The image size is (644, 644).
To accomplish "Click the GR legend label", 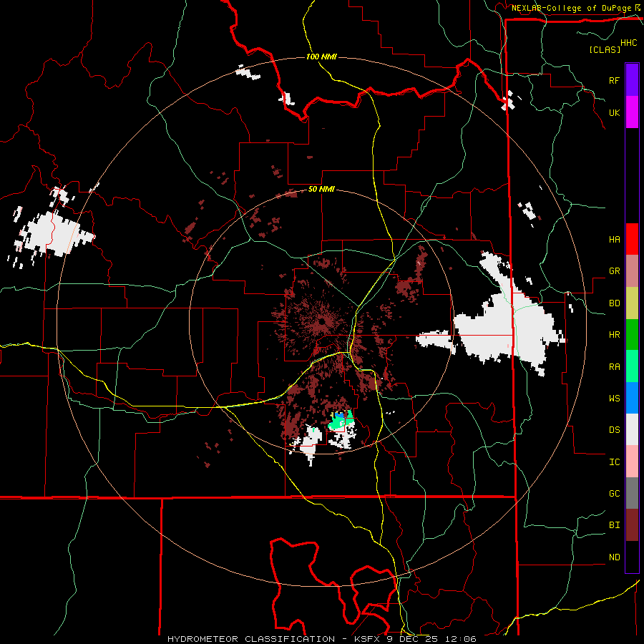I will [x=614, y=271].
